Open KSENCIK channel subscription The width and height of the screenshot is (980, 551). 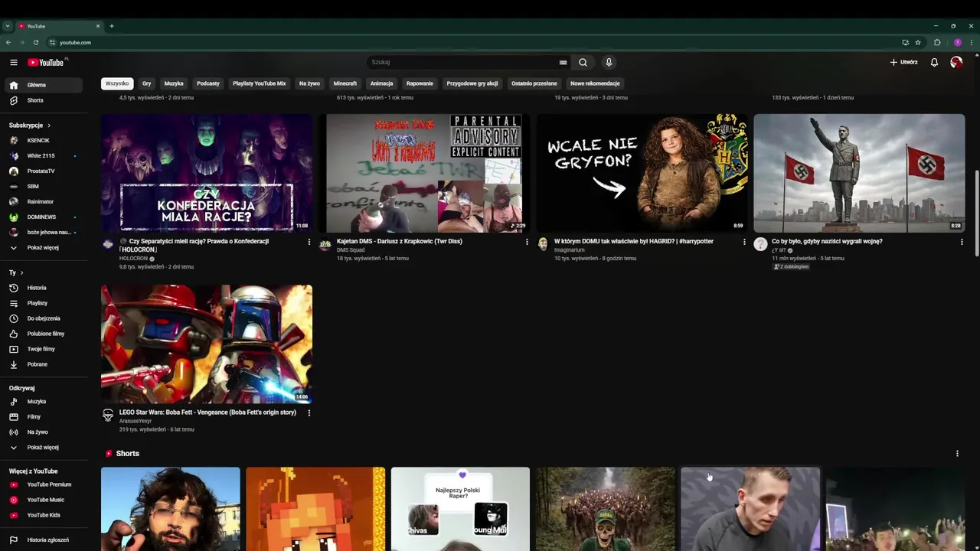point(42,140)
